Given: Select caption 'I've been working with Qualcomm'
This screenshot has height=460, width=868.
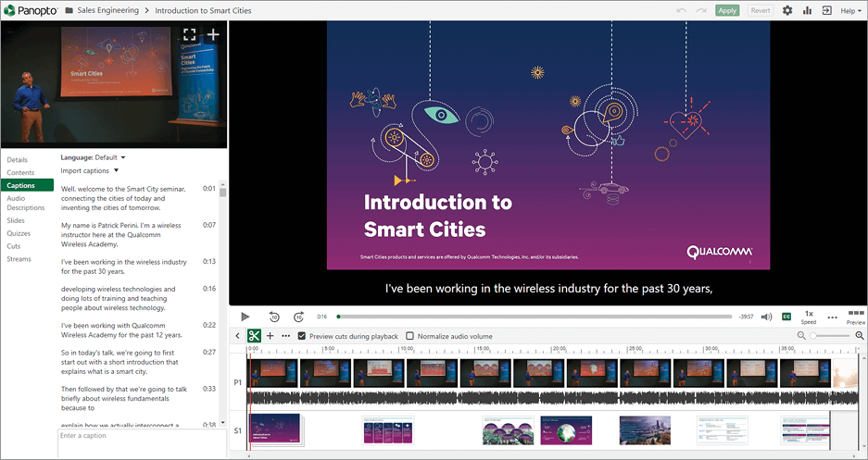Looking at the screenshot, I should click(x=121, y=330).
